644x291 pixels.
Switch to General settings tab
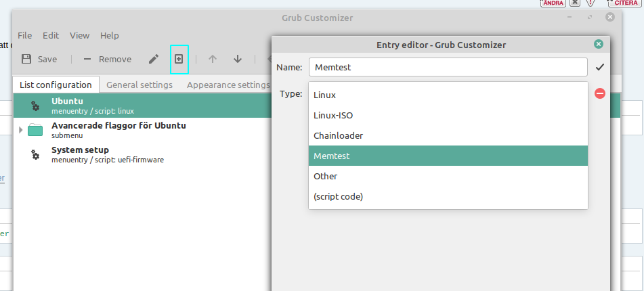[139, 85]
